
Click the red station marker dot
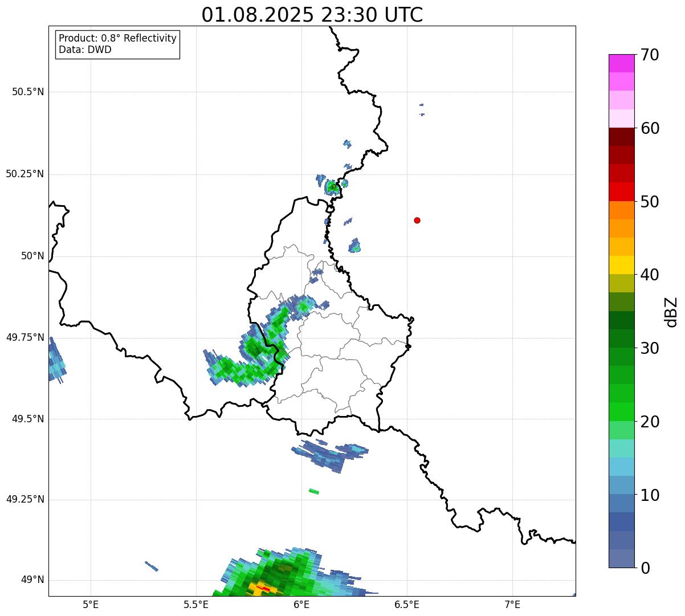[417, 220]
